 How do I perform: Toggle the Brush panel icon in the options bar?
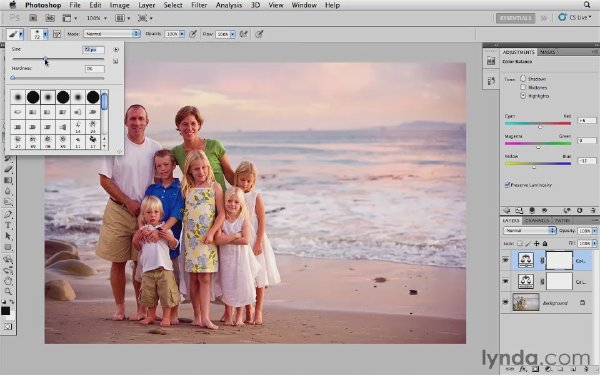[57, 34]
